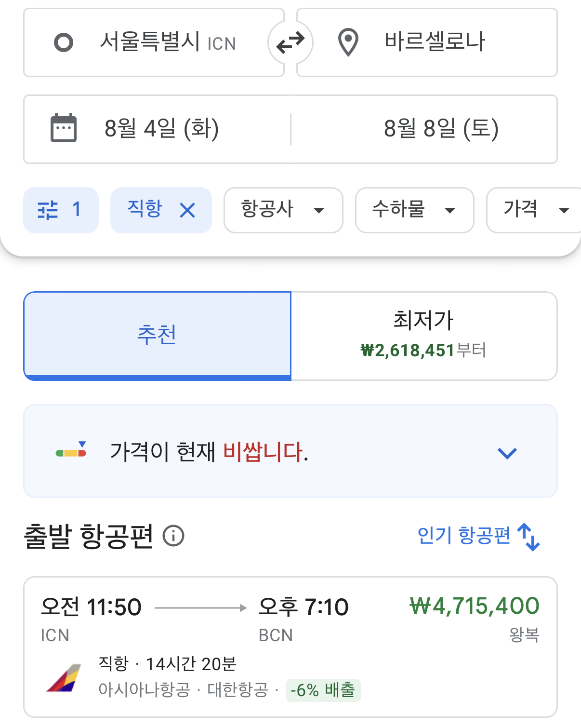
Task: Click the 인기 항공편 sort link
Action: pyautogui.click(x=464, y=536)
